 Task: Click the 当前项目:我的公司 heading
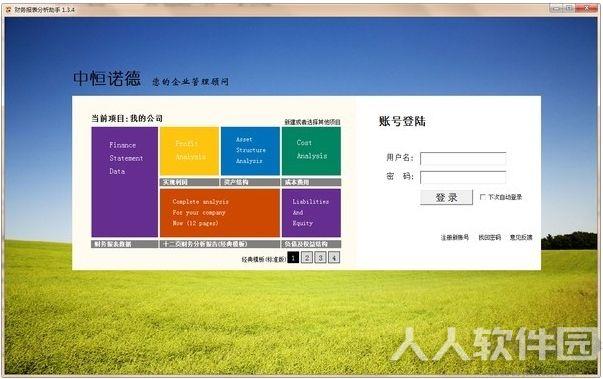point(127,118)
